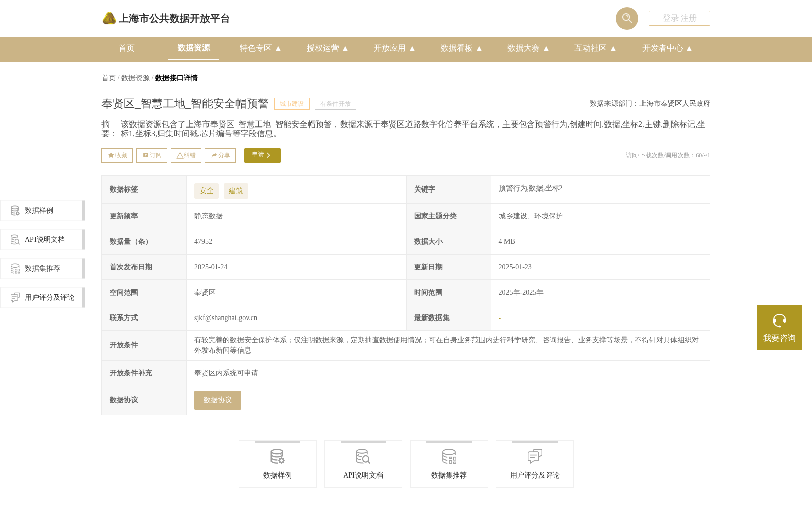Click the 纠错 warning icon button

pos(186,155)
